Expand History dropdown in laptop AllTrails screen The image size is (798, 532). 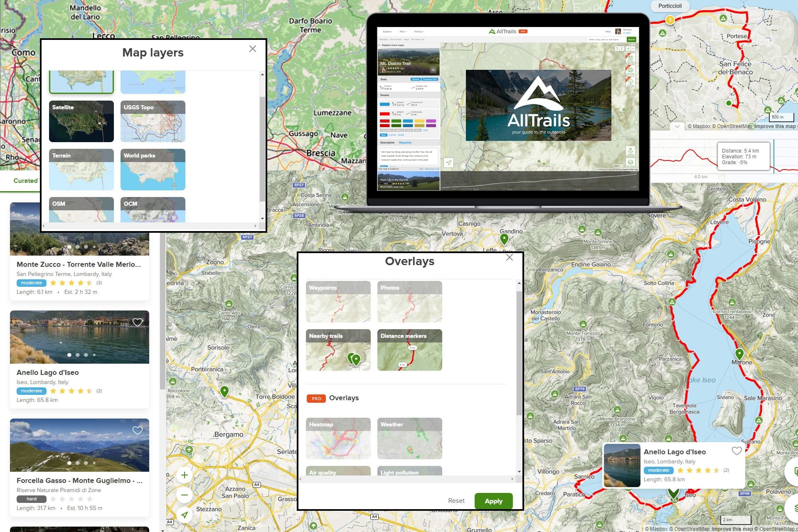pos(419,32)
